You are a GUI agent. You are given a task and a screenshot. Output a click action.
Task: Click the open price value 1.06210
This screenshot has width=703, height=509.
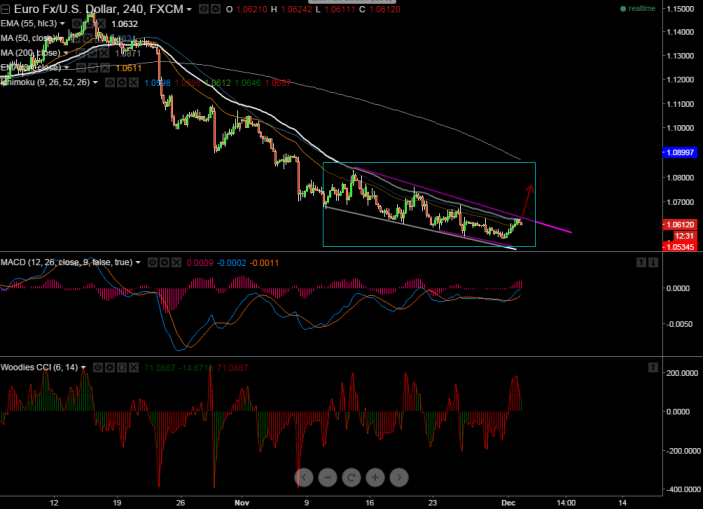pyautogui.click(x=252, y=9)
